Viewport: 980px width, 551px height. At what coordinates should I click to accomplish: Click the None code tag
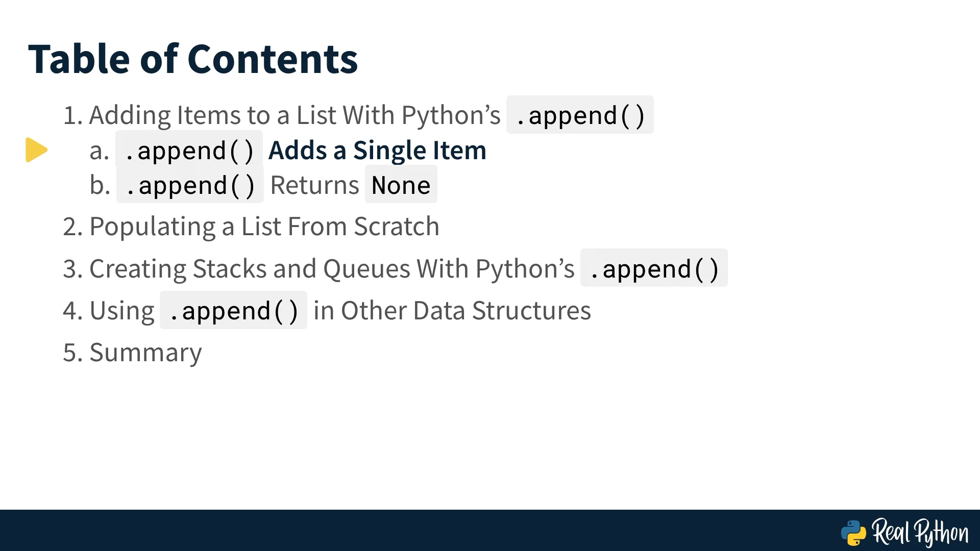pyautogui.click(x=401, y=185)
